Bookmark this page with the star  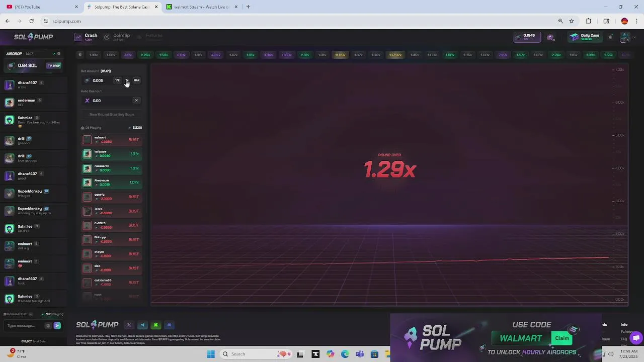(572, 21)
